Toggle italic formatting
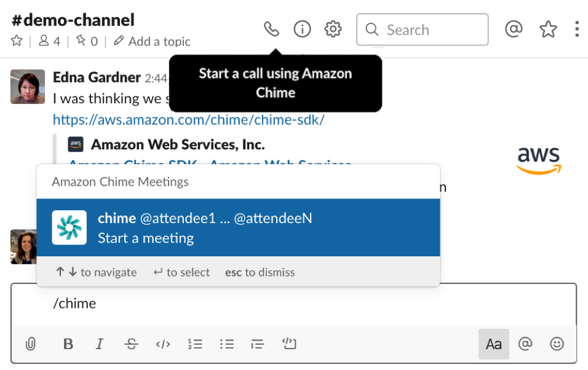Viewport: 588px width, 370px height. pyautogui.click(x=100, y=344)
